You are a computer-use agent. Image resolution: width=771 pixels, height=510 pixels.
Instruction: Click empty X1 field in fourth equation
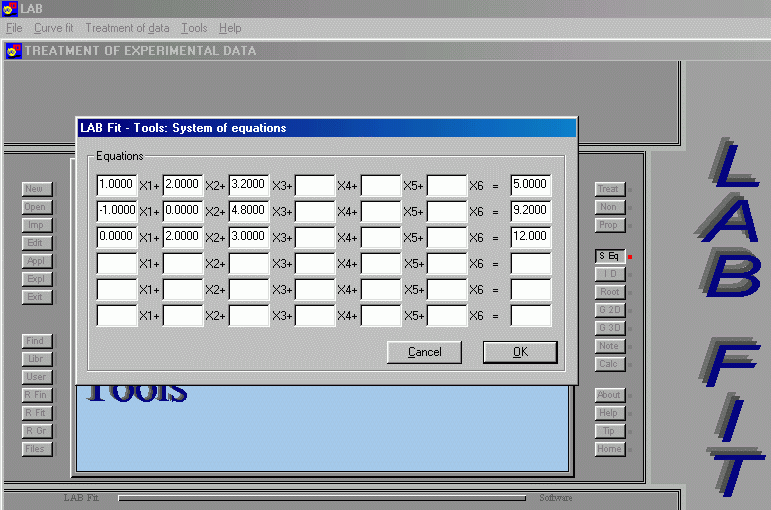117,263
